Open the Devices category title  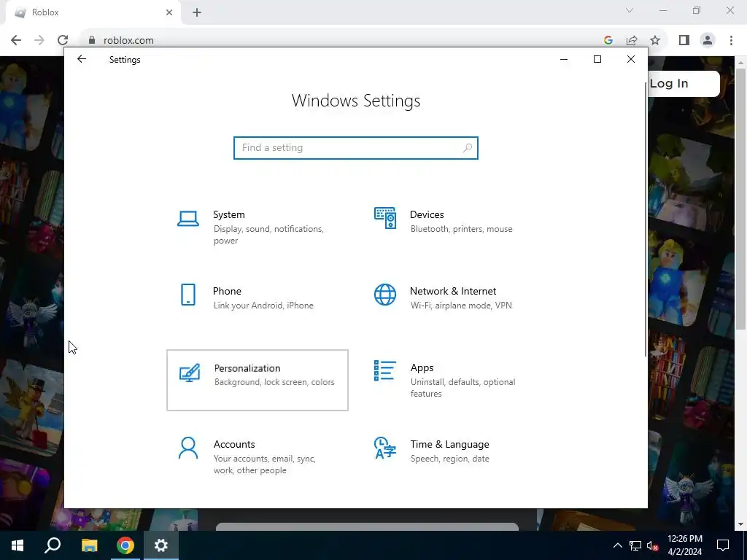pos(427,215)
